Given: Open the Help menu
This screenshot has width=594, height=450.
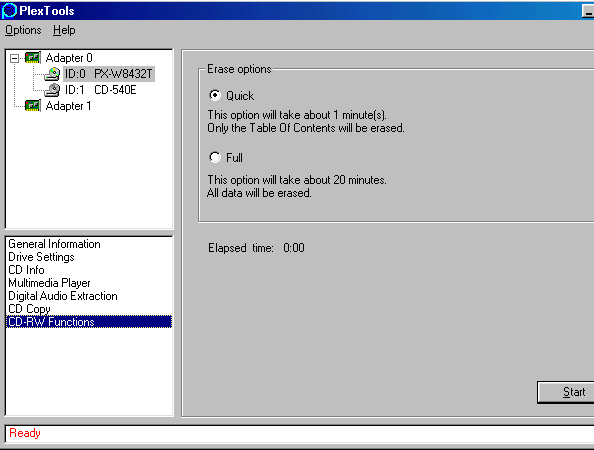Looking at the screenshot, I should pos(64,30).
